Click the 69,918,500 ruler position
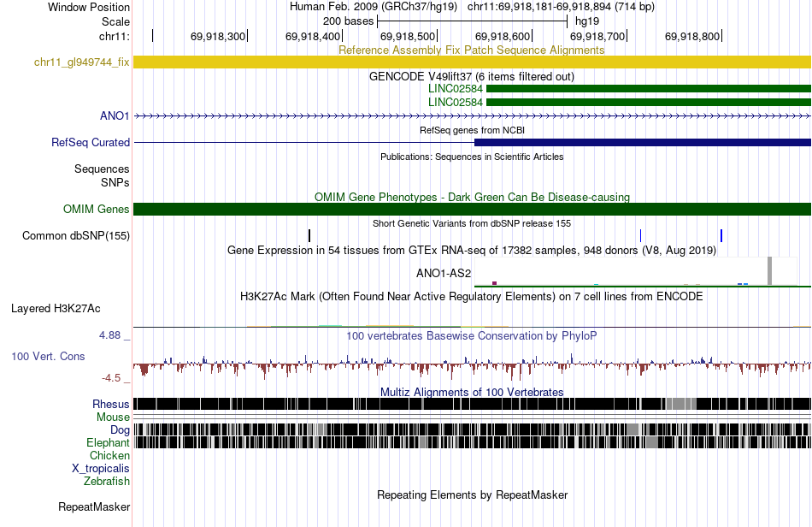 408,36
